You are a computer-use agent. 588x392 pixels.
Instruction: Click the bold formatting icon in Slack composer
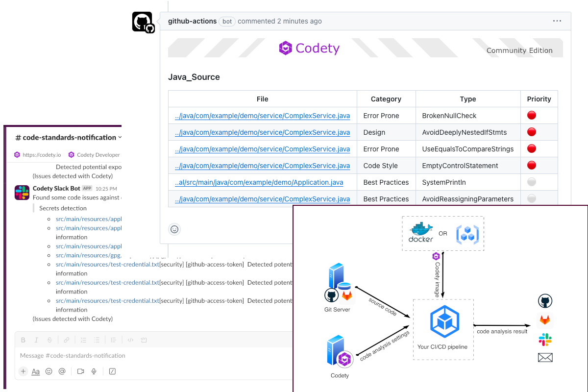[23, 340]
